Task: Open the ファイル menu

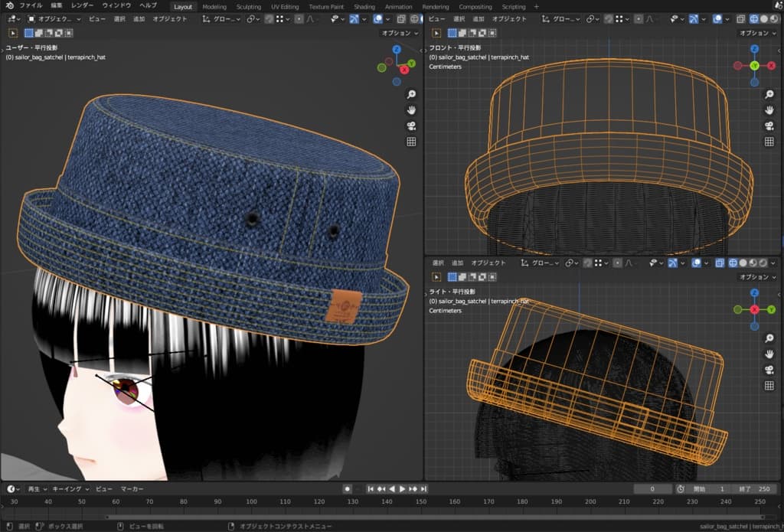Action: (x=31, y=6)
